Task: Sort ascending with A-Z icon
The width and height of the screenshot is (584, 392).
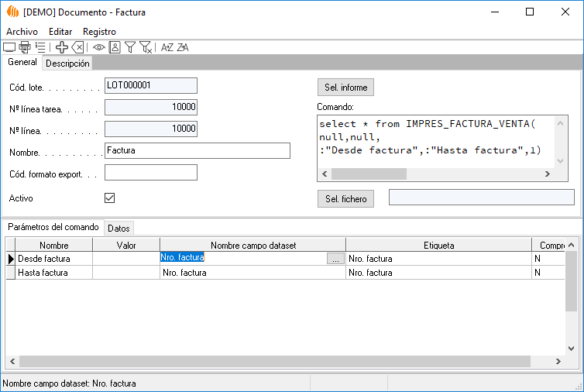Action: [167, 47]
